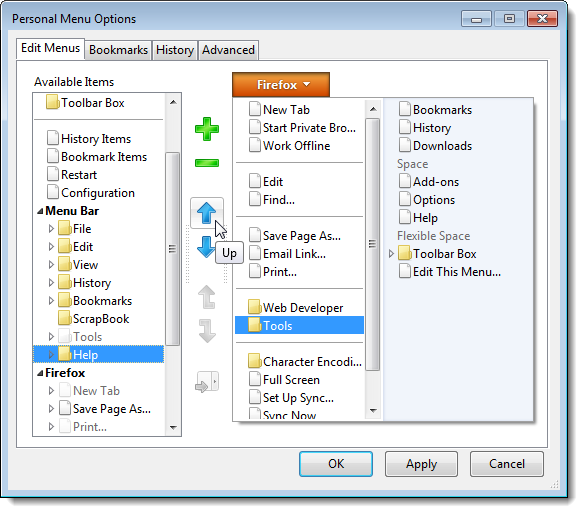Select the Edit entry in Firefox menu list
This screenshot has height=513, width=583.
[266, 181]
